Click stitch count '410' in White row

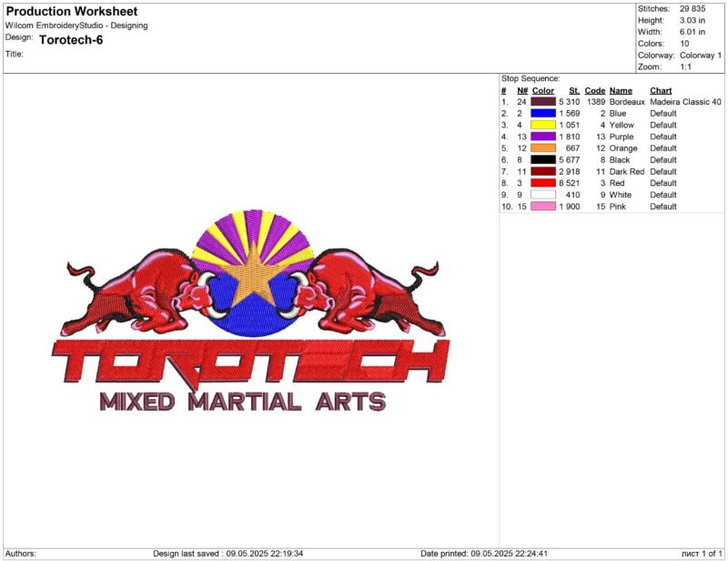pos(572,195)
